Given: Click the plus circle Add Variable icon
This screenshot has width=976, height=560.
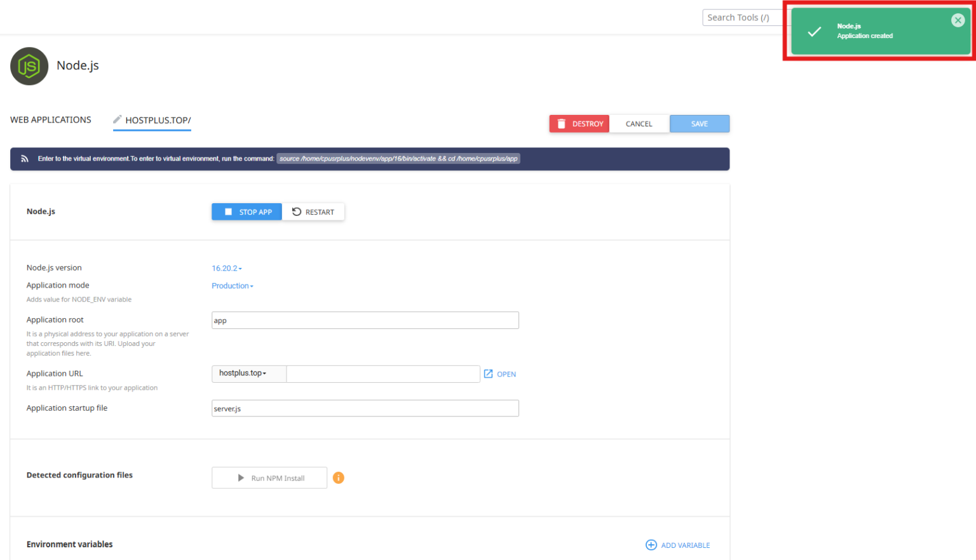Looking at the screenshot, I should (x=651, y=545).
